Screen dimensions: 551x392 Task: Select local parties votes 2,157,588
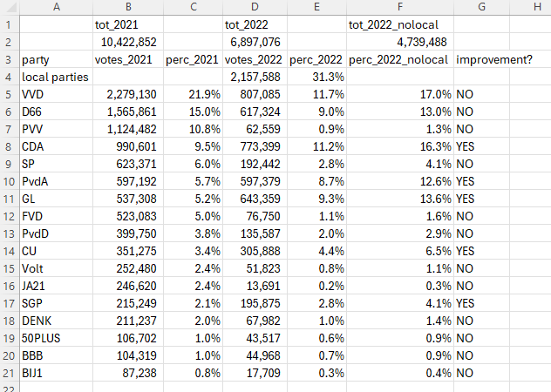point(255,77)
